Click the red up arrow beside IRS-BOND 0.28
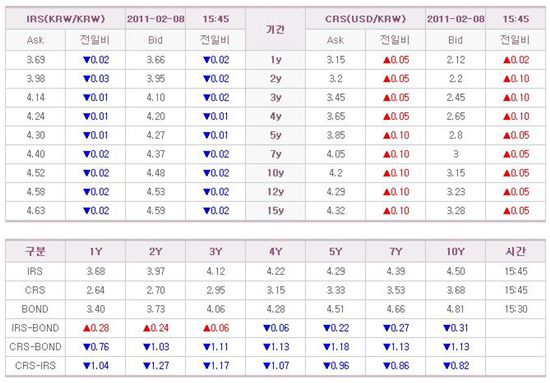Image resolution: width=550 pixels, height=383 pixels. (x=87, y=328)
